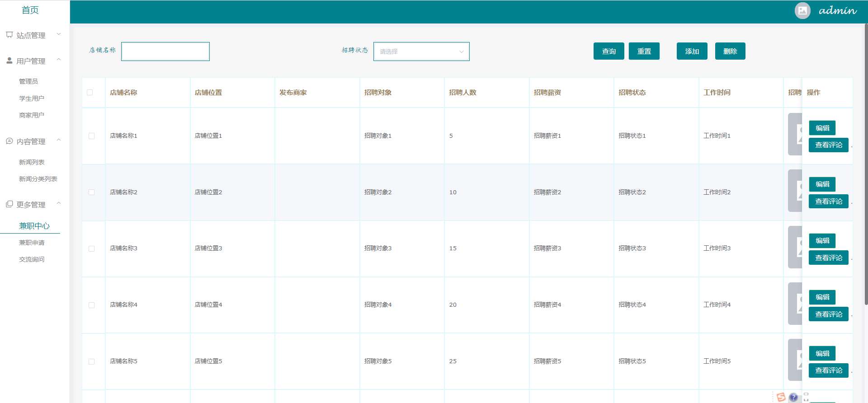The image size is (868, 403).
Task: Click the 重置 reset button
Action: coord(644,51)
